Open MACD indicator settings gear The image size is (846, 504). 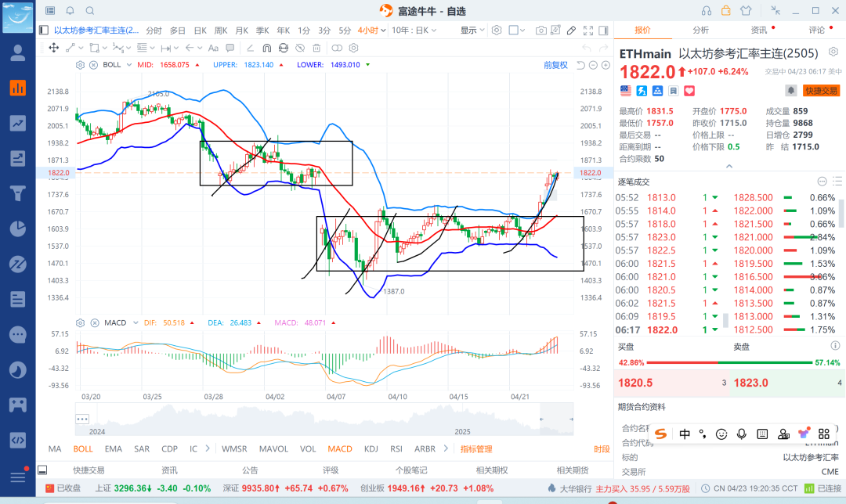pos(80,323)
